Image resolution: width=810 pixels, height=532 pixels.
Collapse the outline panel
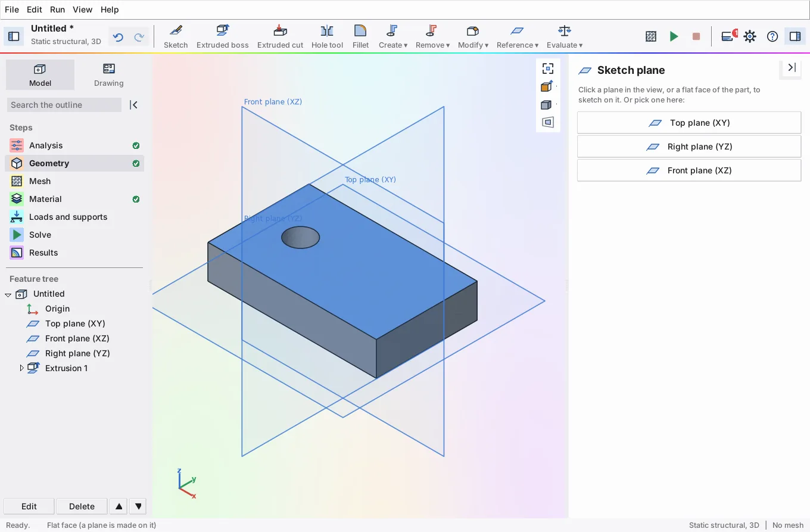coord(134,105)
